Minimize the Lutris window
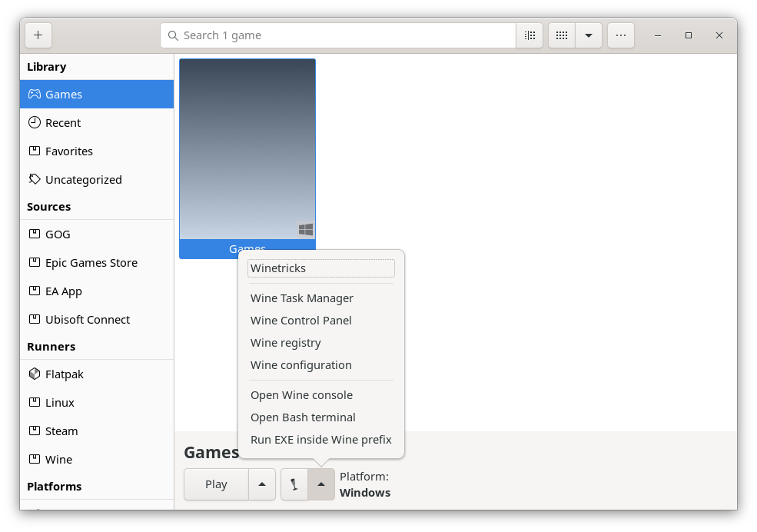This screenshot has width=757, height=532. coord(658,35)
